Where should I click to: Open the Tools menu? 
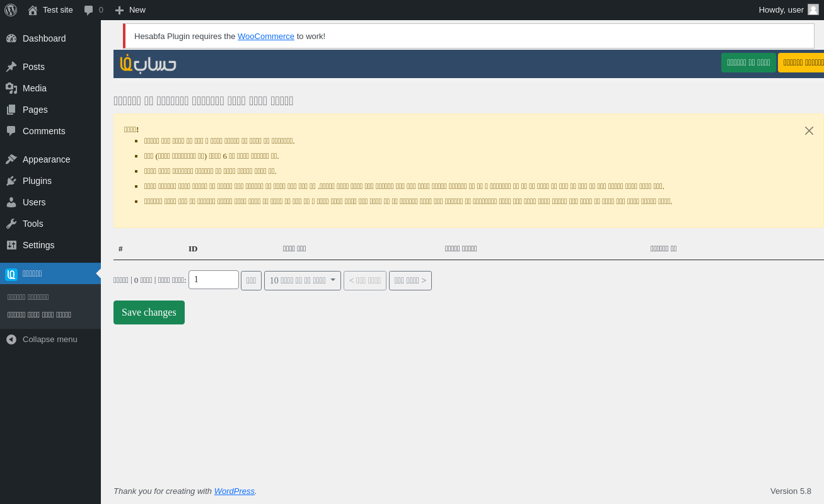tap(50, 224)
